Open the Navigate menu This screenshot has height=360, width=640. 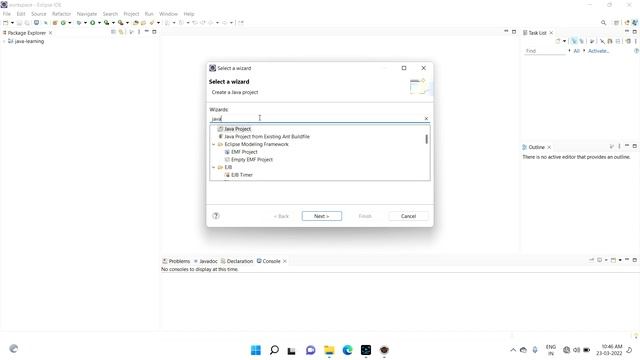(x=87, y=14)
